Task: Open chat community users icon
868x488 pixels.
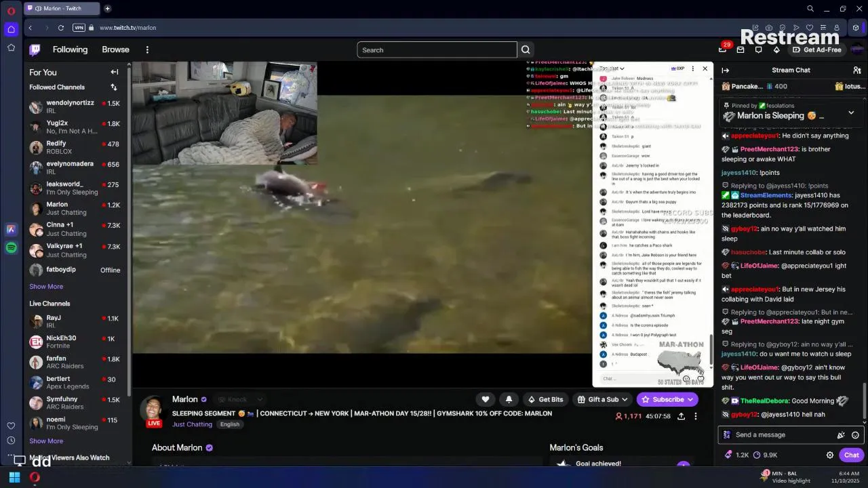Action: tap(857, 70)
